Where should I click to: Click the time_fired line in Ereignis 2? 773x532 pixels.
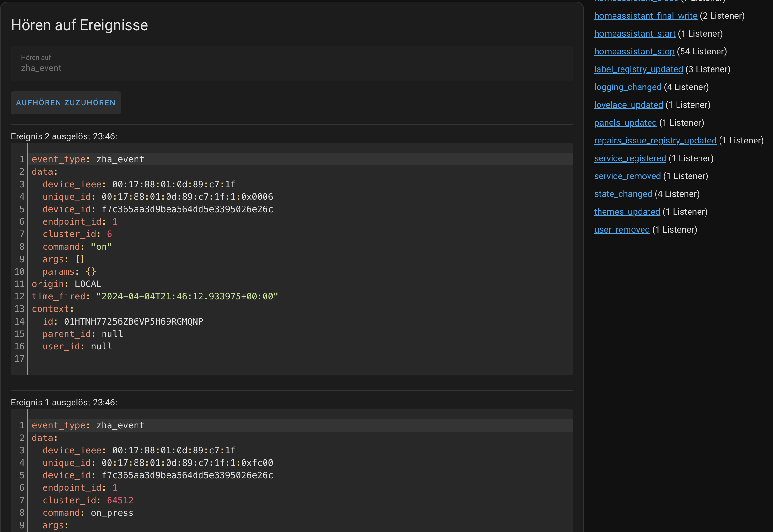pos(155,296)
